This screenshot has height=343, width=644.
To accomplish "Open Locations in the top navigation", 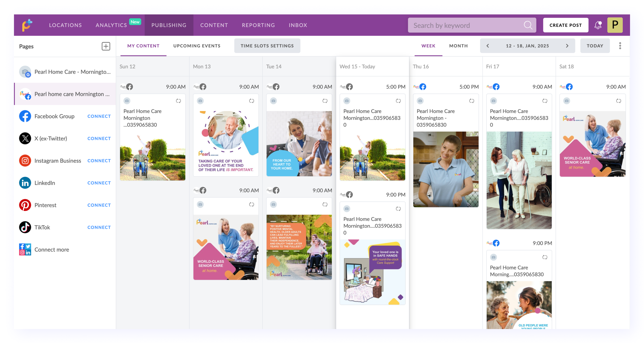I will pyautogui.click(x=65, y=25).
